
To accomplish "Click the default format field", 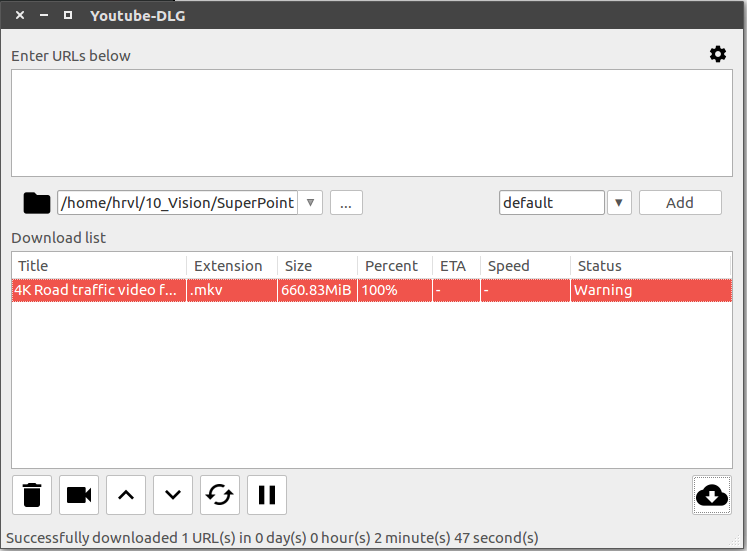I will coord(552,203).
